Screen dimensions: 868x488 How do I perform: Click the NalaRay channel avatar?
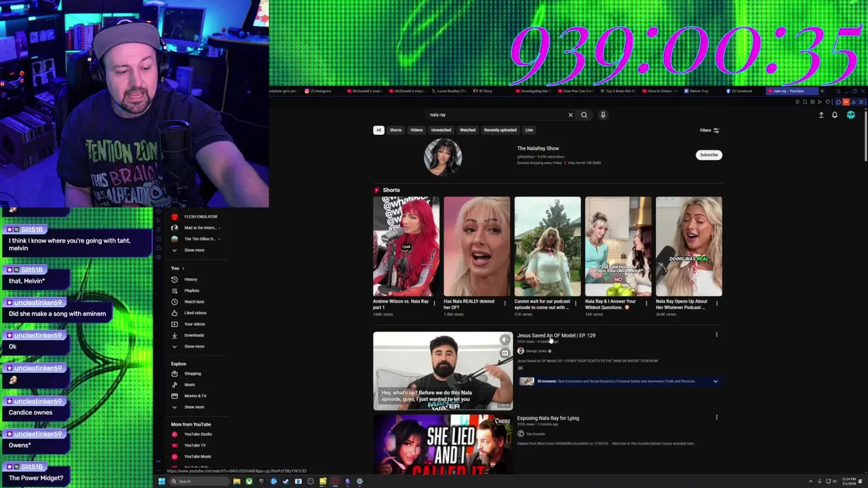tap(443, 157)
